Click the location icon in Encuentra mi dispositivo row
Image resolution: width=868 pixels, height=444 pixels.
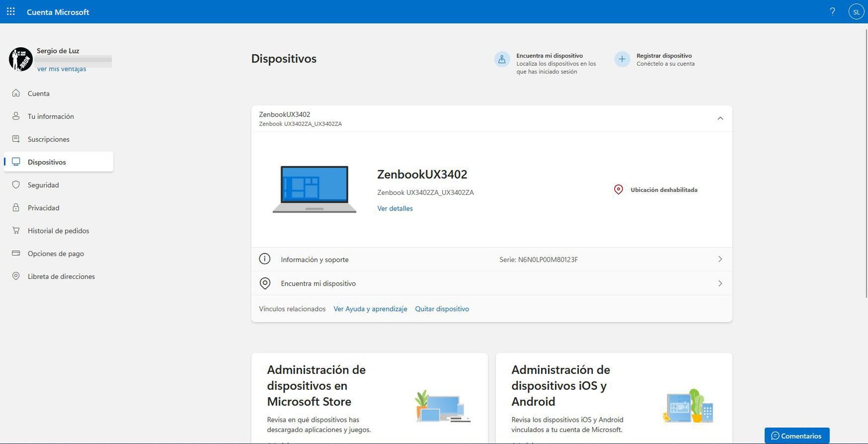pos(265,283)
